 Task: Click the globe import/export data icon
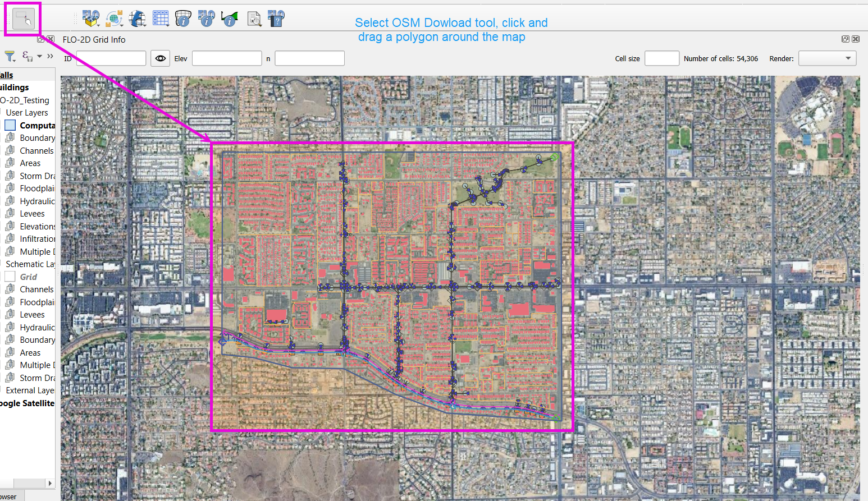(114, 19)
